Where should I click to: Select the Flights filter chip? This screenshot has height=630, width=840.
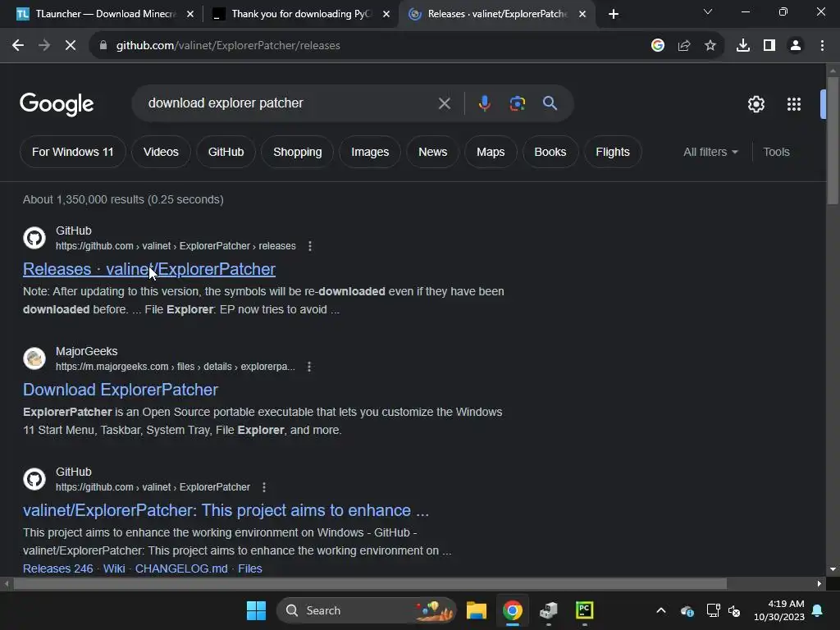(612, 152)
